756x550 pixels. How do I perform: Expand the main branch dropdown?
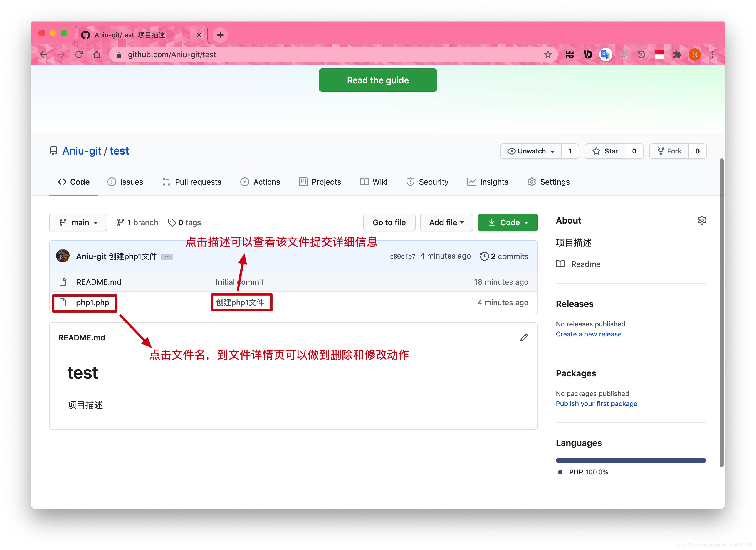[78, 222]
